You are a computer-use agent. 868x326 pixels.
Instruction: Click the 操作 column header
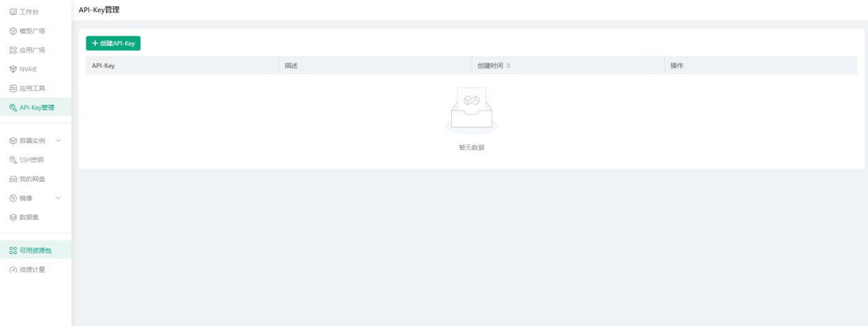(x=676, y=66)
